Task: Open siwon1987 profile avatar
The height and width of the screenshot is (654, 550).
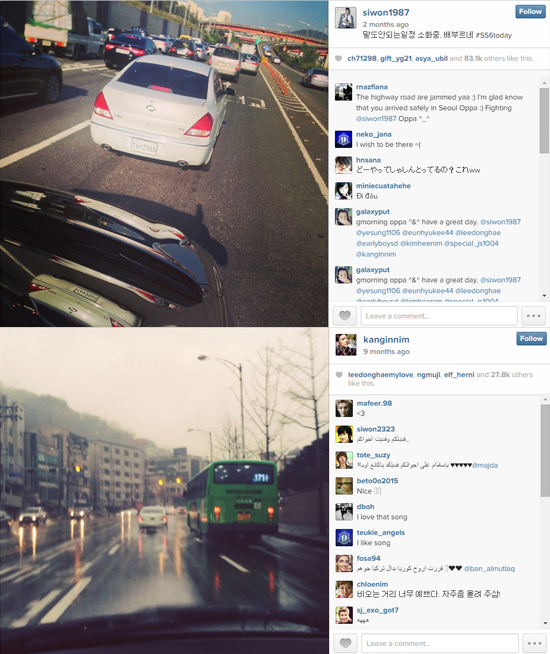Action: (x=346, y=18)
